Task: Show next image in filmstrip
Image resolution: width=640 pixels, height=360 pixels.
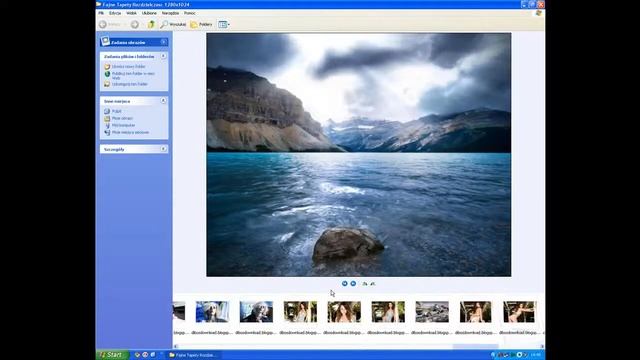Action: (x=353, y=284)
